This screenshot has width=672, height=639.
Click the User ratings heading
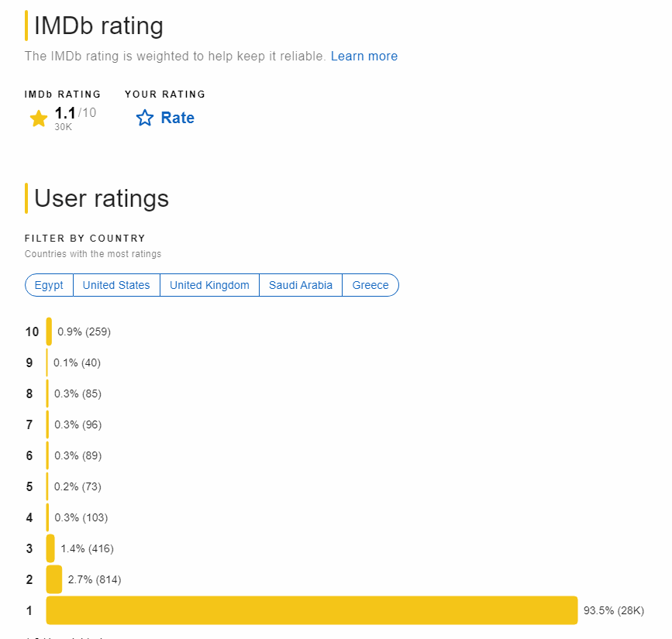click(x=102, y=198)
